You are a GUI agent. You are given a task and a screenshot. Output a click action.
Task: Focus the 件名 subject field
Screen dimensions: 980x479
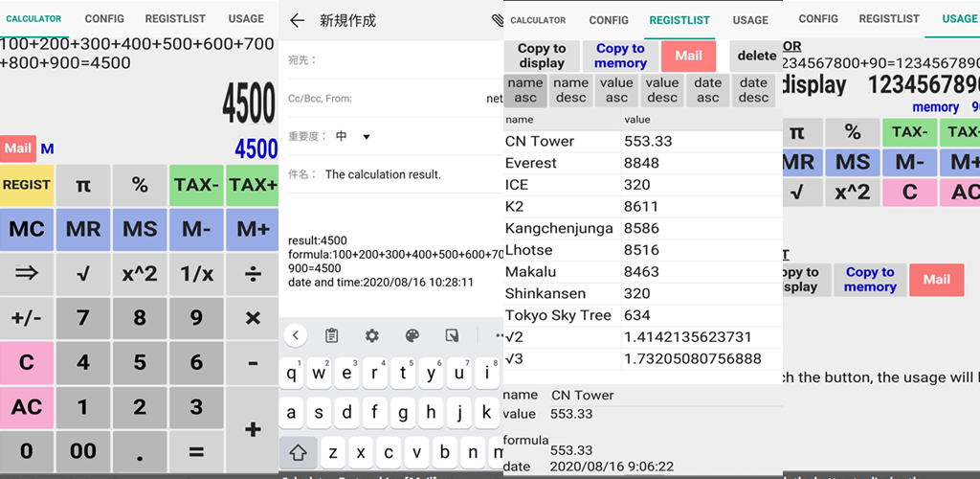coord(395,174)
